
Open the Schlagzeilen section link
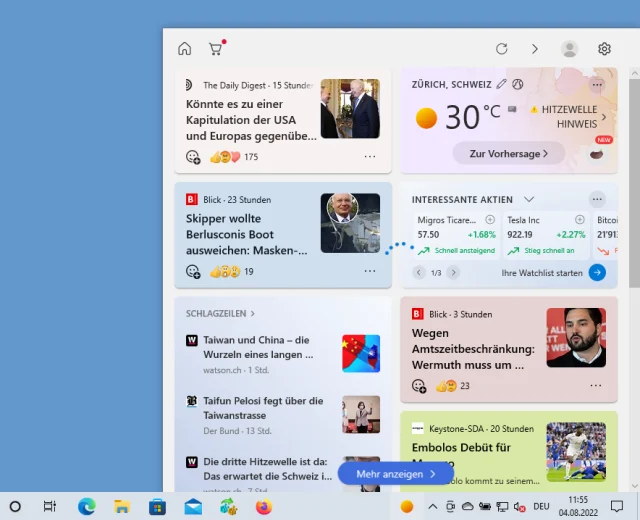tap(220, 313)
